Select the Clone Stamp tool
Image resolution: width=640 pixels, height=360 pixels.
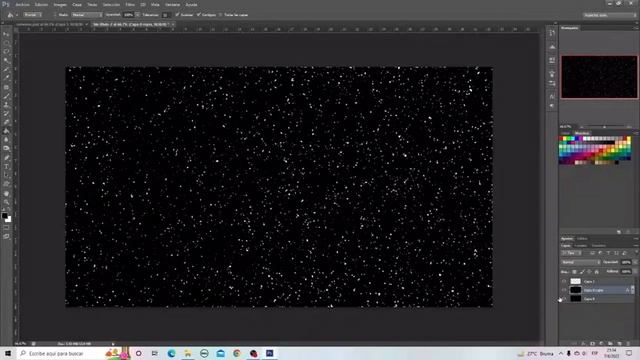[x=7, y=105]
